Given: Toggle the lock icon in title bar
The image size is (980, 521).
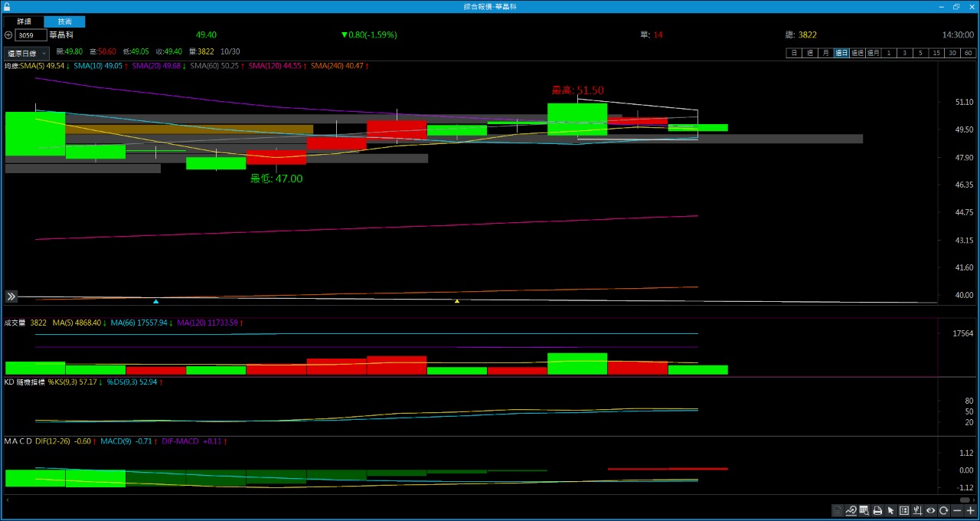Looking at the screenshot, I should [7, 6].
